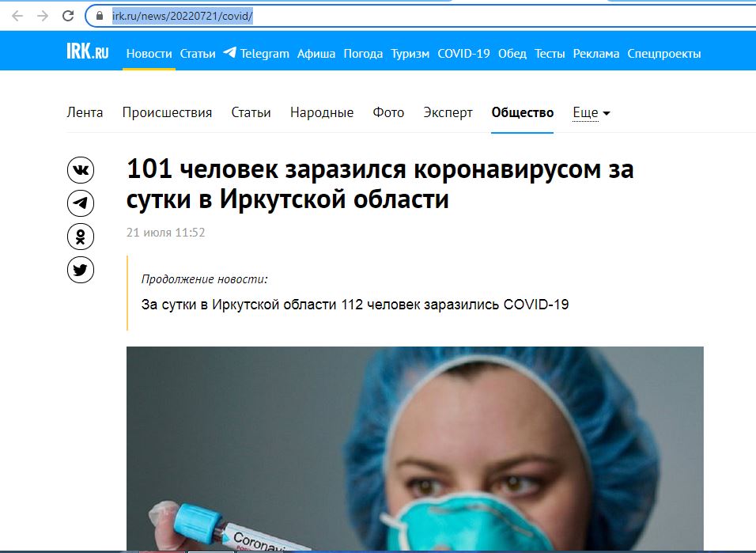Share article via Telegram round icon
This screenshot has width=756, height=553.
tap(81, 203)
